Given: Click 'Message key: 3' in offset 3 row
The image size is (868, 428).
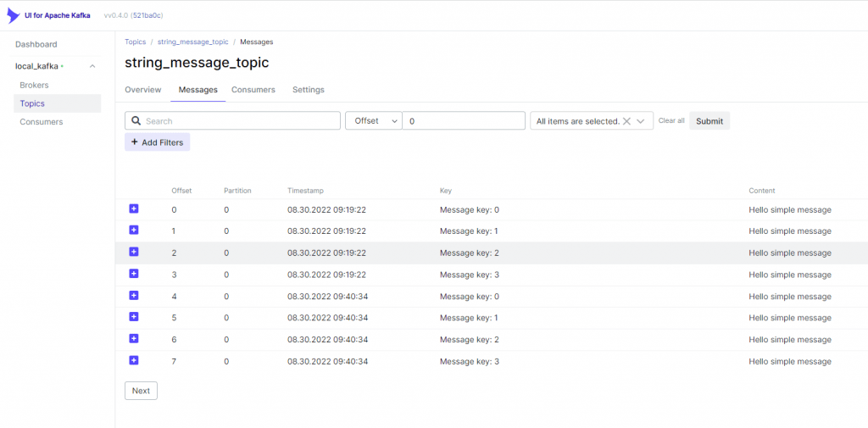Looking at the screenshot, I should pyautogui.click(x=470, y=275).
